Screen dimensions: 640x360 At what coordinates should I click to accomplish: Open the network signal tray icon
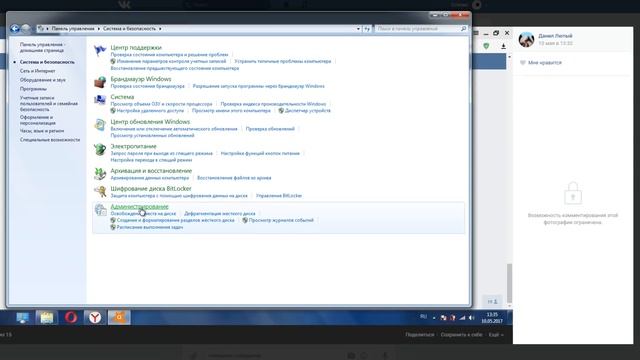click(462, 318)
